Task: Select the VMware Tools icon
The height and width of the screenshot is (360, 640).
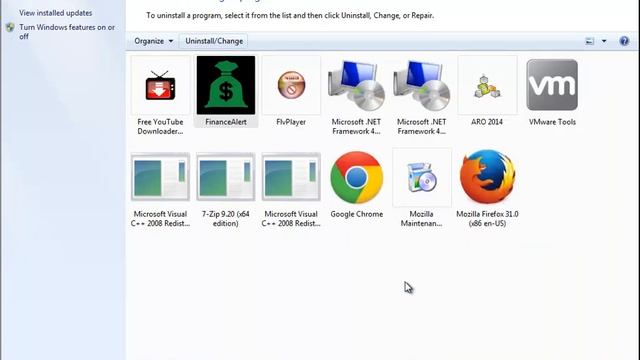Action: [x=552, y=85]
